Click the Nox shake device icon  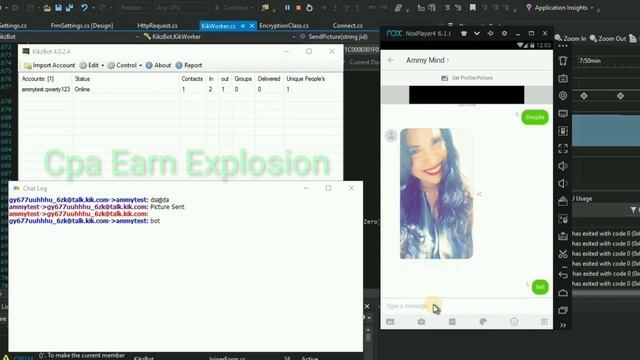(563, 61)
